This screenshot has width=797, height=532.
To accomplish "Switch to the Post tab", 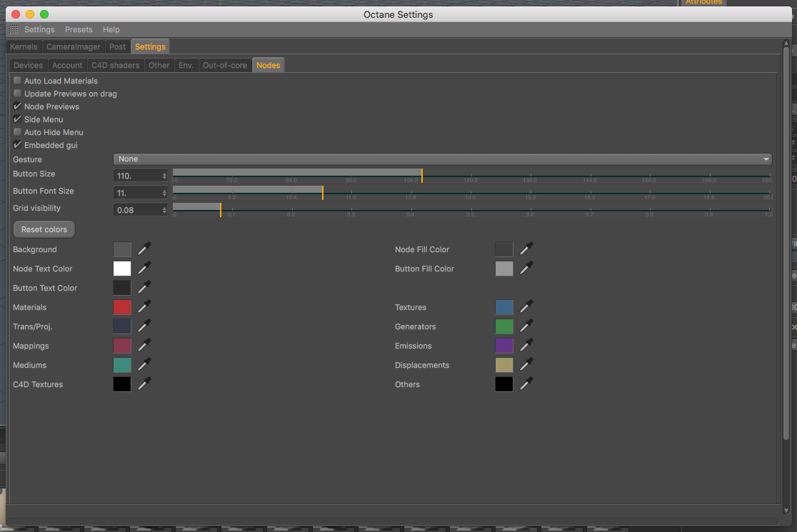I will click(x=117, y=46).
